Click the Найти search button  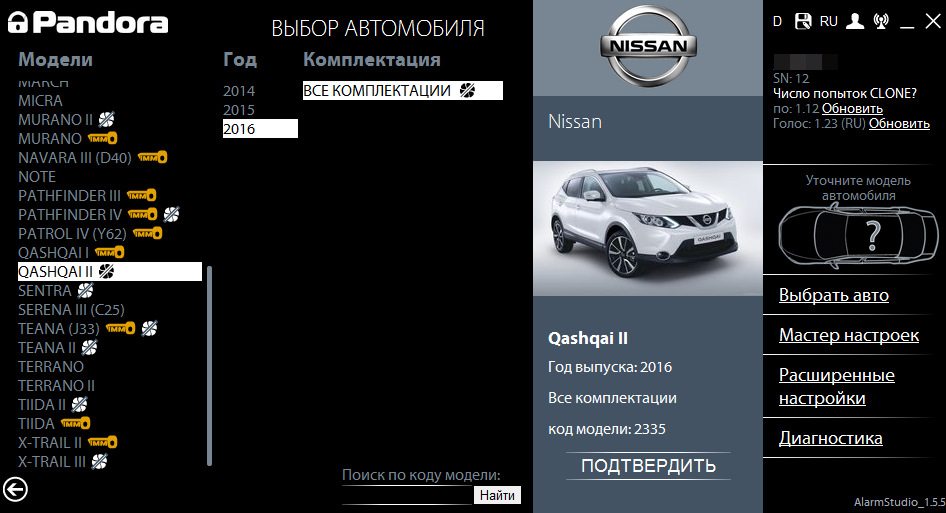[x=497, y=495]
